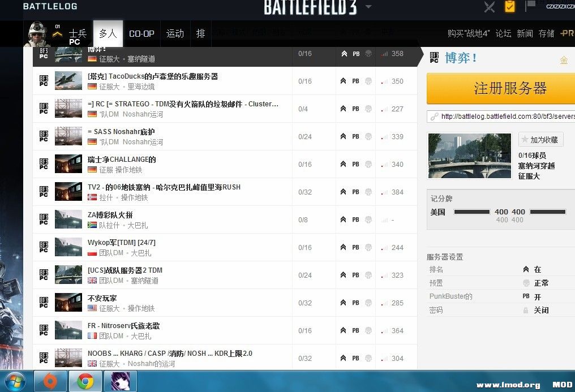Click the PR Premium icon at top right
Screen dimensions: 575x392
point(568,33)
